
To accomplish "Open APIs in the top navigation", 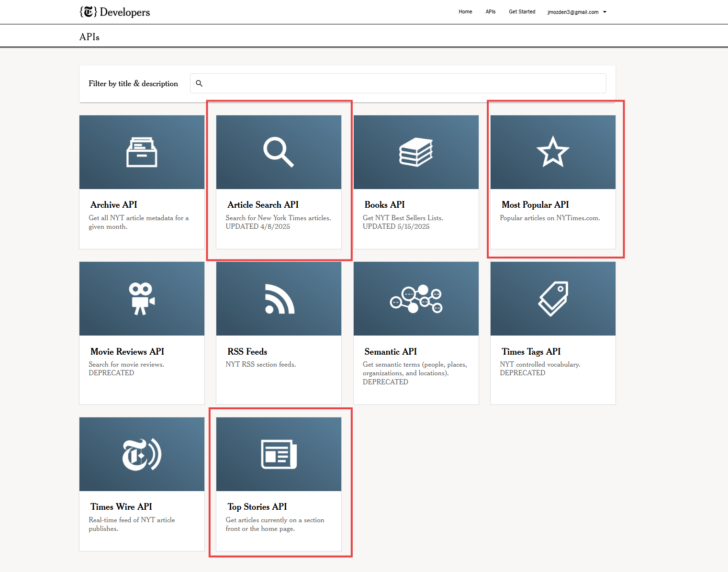I will coord(491,12).
